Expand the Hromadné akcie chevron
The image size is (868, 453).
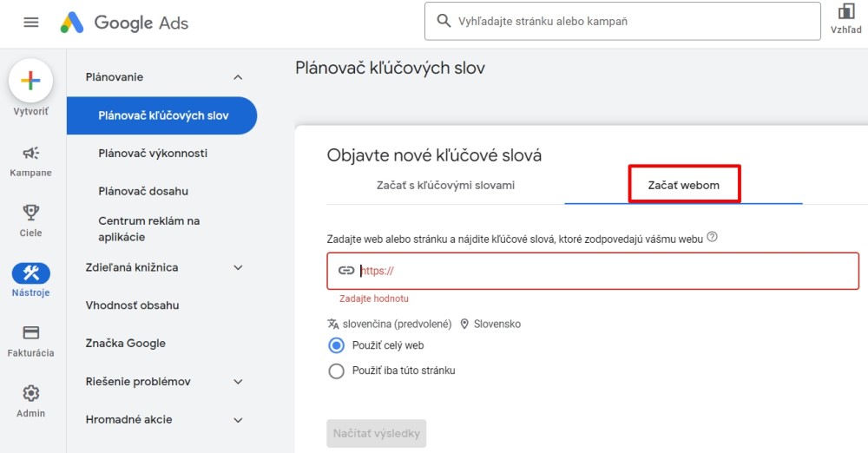click(x=238, y=420)
